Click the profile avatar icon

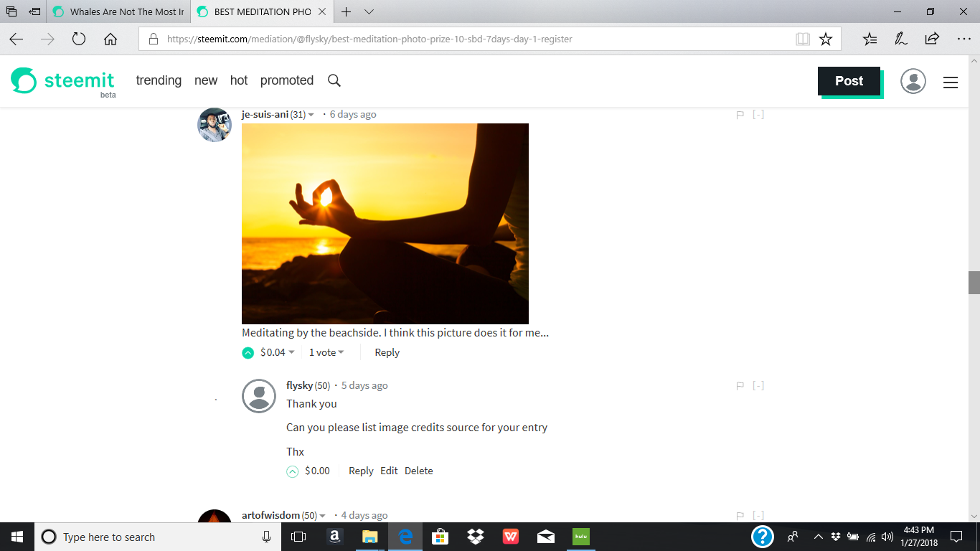(913, 82)
